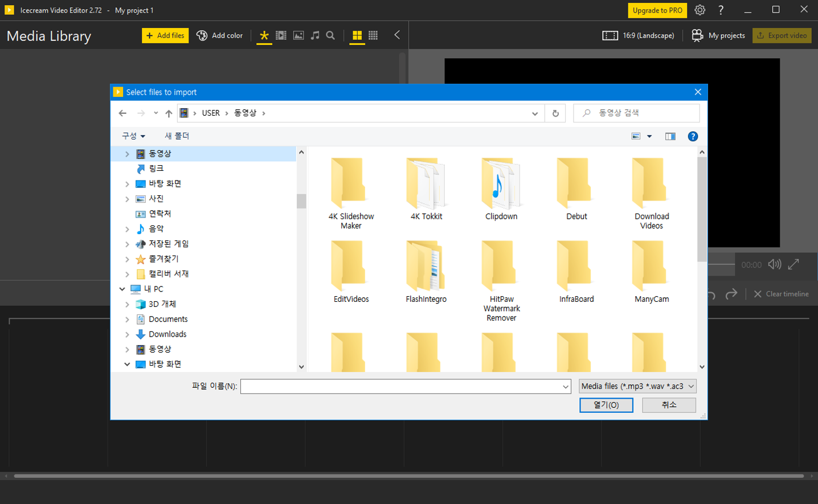Open My projects
This screenshot has width=818, height=504.
718,35
